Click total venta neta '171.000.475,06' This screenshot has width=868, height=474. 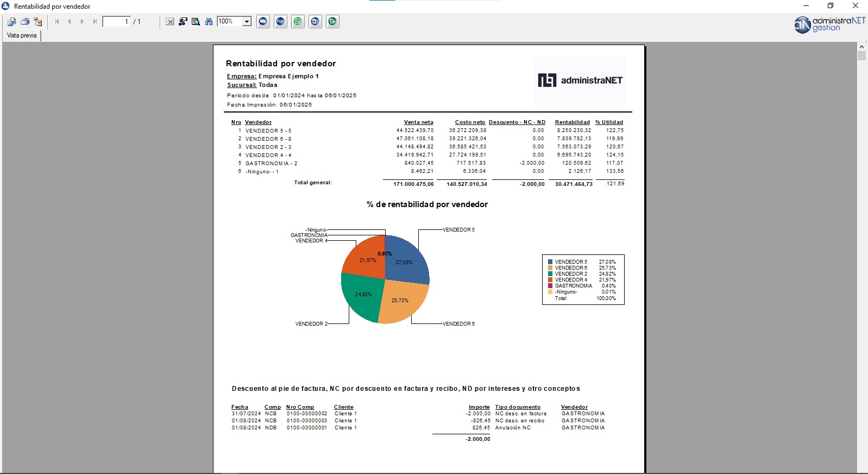pos(414,184)
